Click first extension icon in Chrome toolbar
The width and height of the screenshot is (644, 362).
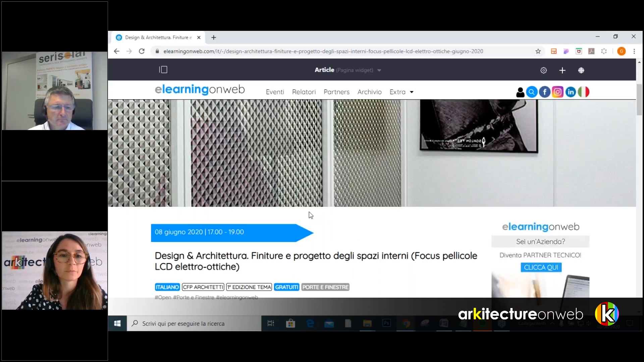coord(554,51)
